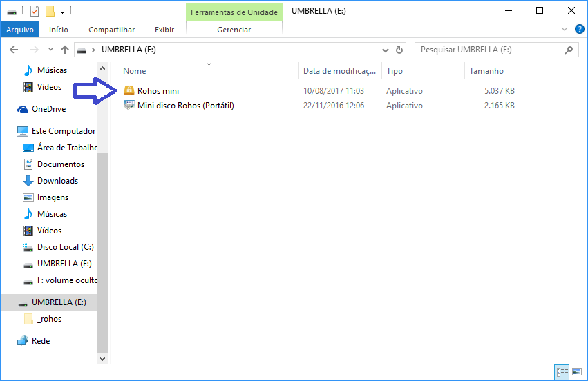This screenshot has height=381, width=588.
Task: Click the navigation pane scrollbar thumb
Action: click(x=102, y=253)
